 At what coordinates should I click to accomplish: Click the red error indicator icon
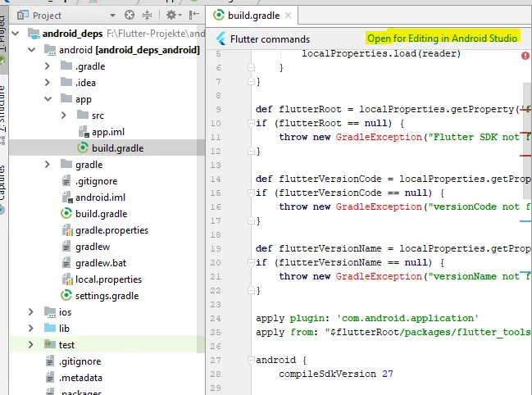(525, 55)
